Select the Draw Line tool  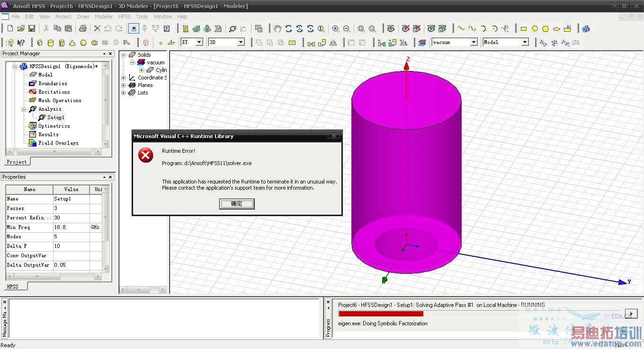461,29
